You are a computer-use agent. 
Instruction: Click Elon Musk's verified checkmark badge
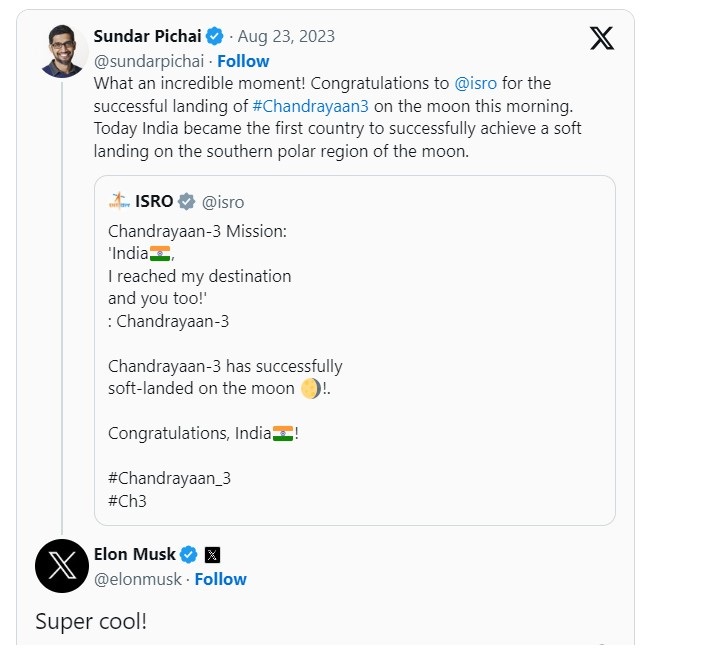tap(190, 554)
